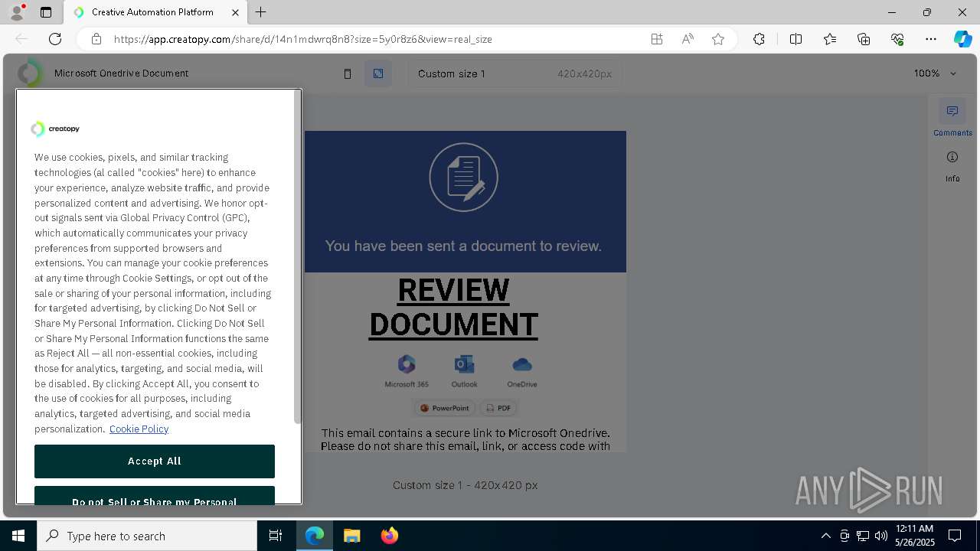Open browser Collections
980x551 pixels.
[864, 39]
